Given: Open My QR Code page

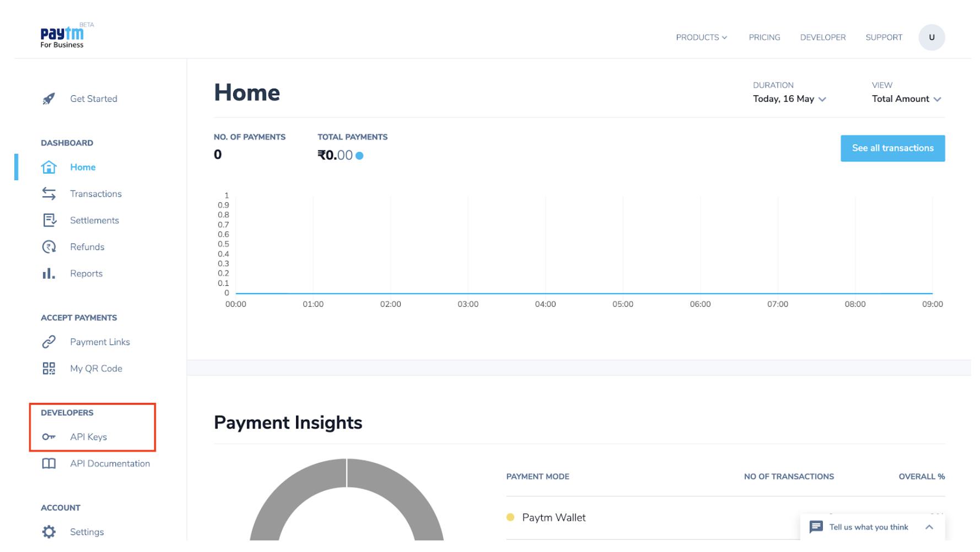Looking at the screenshot, I should point(96,369).
